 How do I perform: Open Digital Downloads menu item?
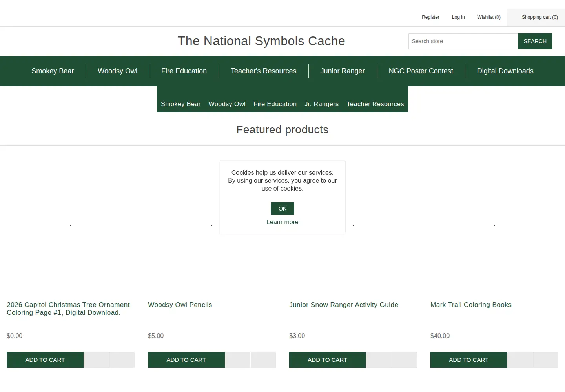pos(505,71)
